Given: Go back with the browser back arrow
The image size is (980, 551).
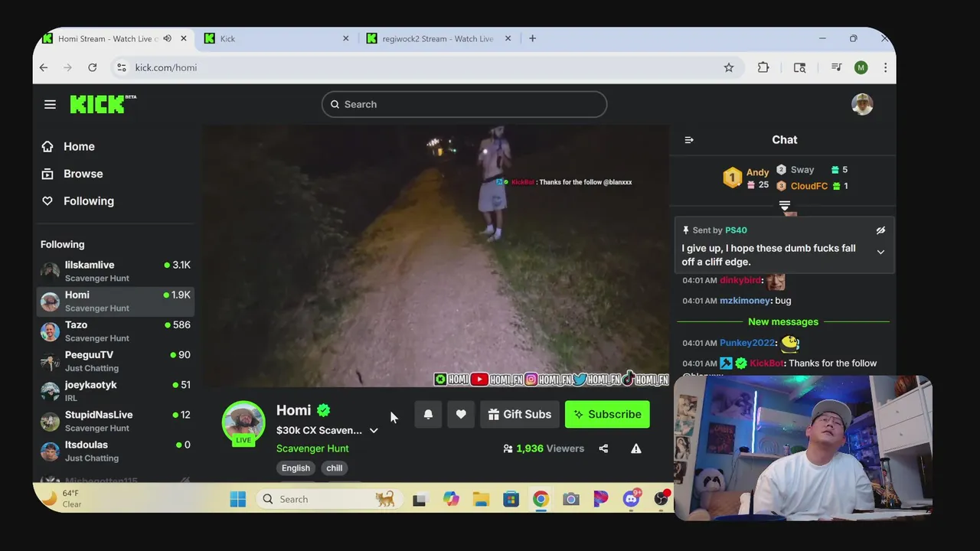Looking at the screenshot, I should click(44, 67).
